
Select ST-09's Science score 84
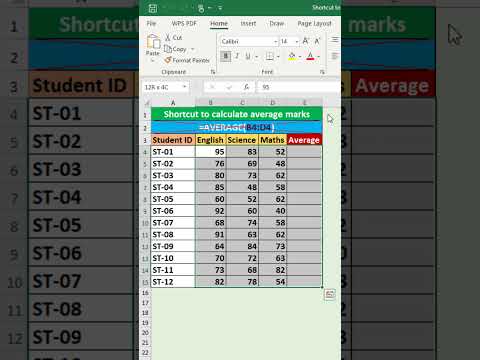click(242, 246)
